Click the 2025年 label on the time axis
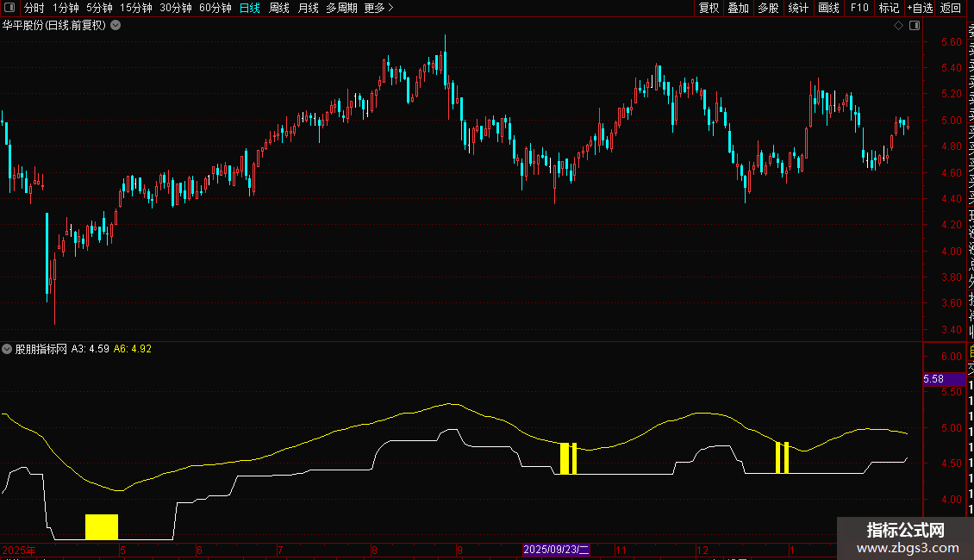The image size is (974, 560). coord(19,550)
